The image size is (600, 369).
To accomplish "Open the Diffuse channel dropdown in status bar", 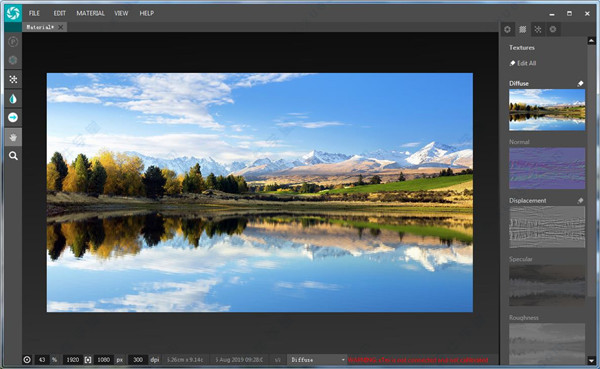I will (x=316, y=360).
